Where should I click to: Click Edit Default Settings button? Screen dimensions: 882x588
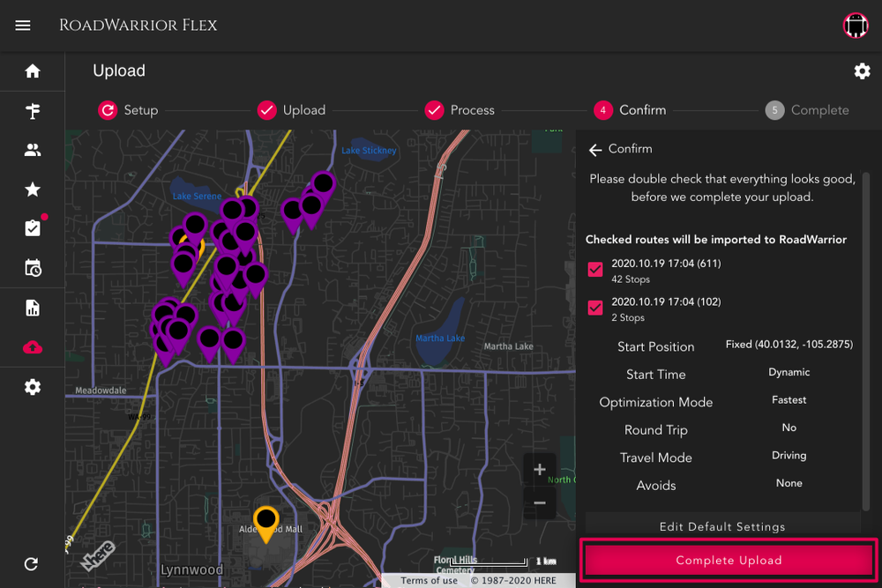pyautogui.click(x=722, y=526)
